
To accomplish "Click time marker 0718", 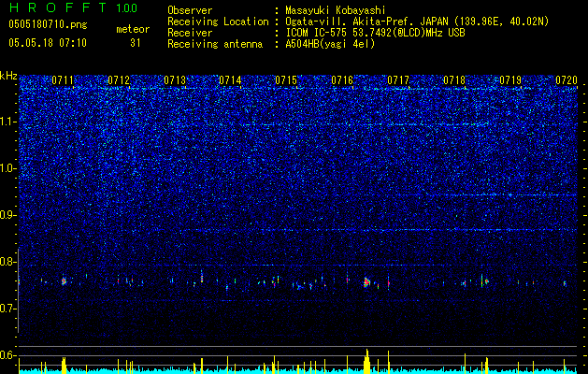I will click(x=454, y=80).
